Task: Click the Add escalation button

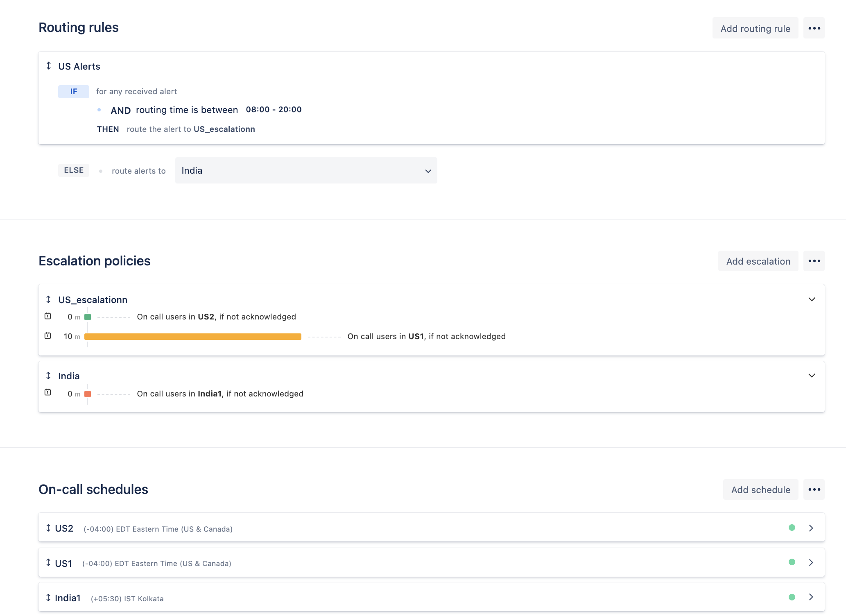Action: [758, 261]
